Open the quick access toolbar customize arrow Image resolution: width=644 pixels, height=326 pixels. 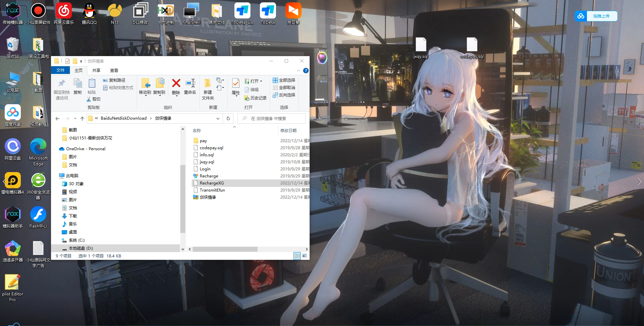point(81,61)
